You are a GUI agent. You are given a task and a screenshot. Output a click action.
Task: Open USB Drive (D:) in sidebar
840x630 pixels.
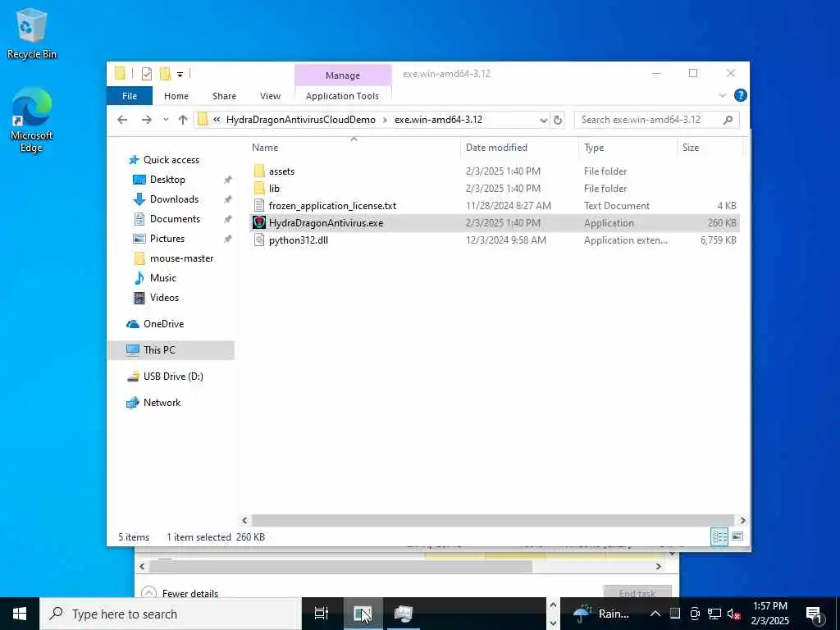coord(173,377)
